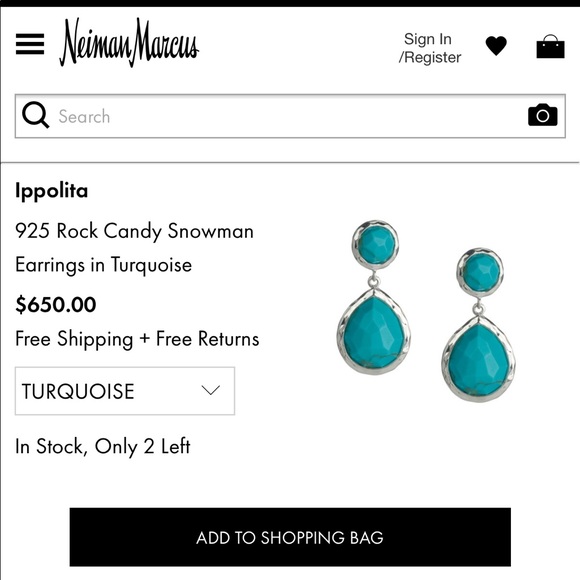
Task: Click the $650.00 price text
Action: point(56,305)
